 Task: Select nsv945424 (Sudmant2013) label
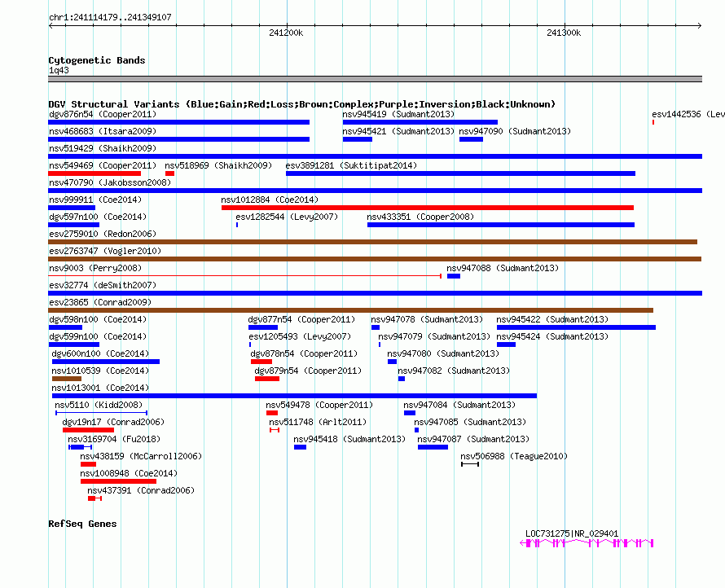(552, 336)
